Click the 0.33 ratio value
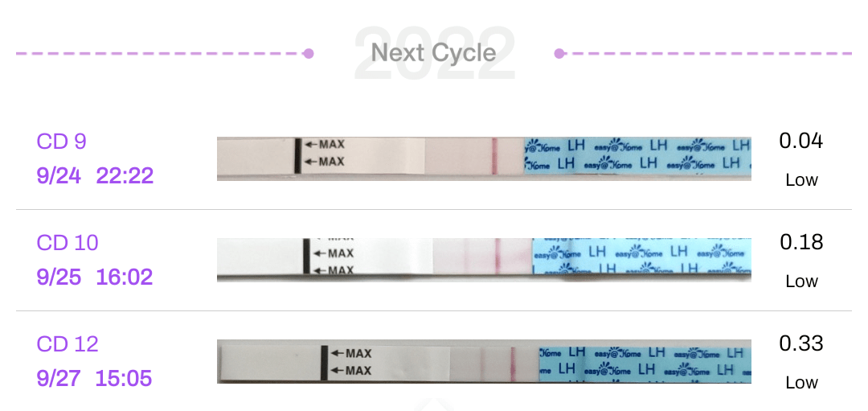 (800, 344)
